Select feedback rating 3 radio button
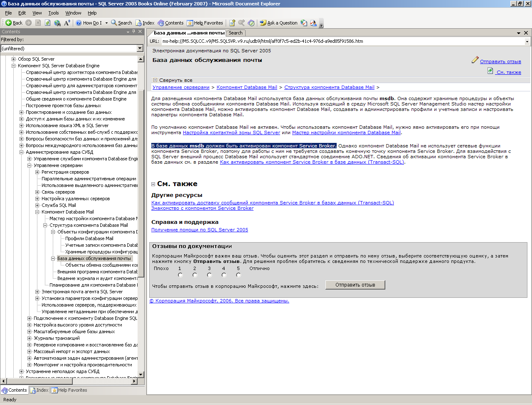This screenshot has height=405, width=532. [x=209, y=275]
